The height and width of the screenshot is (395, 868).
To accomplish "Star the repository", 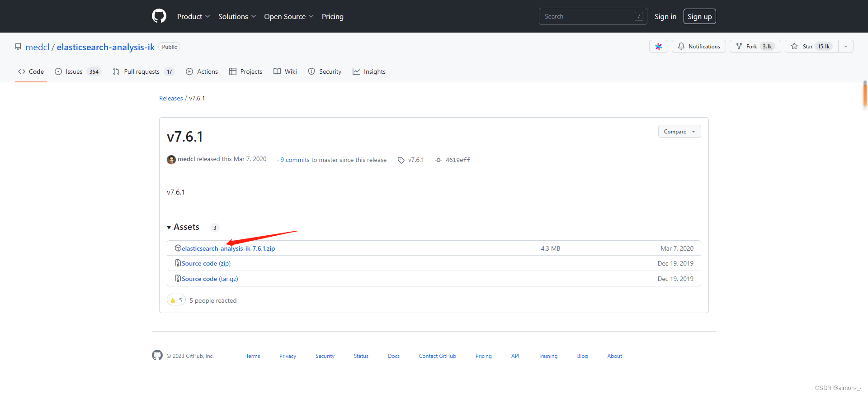I will (x=811, y=46).
